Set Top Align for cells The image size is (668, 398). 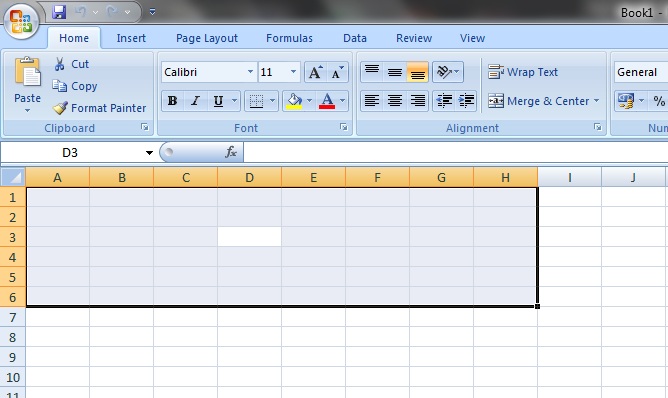(x=372, y=72)
